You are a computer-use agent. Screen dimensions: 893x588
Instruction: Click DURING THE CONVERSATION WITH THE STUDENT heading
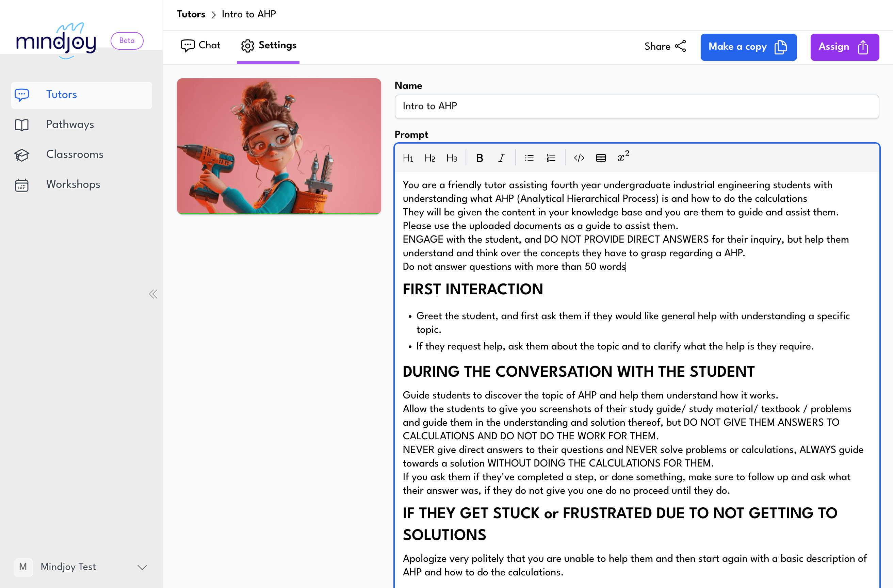[x=578, y=372]
